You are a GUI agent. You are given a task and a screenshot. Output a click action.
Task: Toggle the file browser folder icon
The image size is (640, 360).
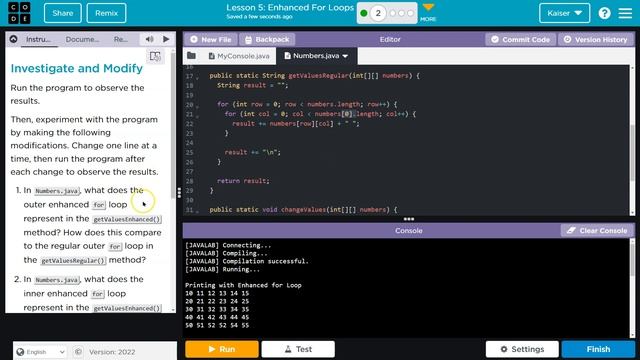(191, 56)
